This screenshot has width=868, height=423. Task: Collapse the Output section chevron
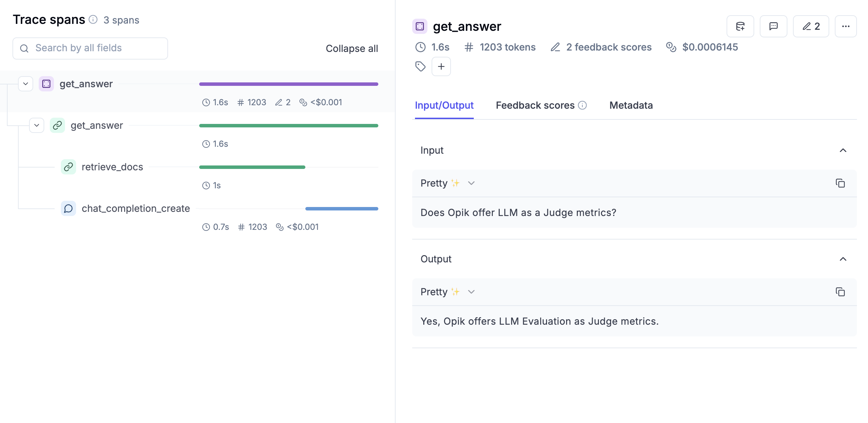coord(843,259)
